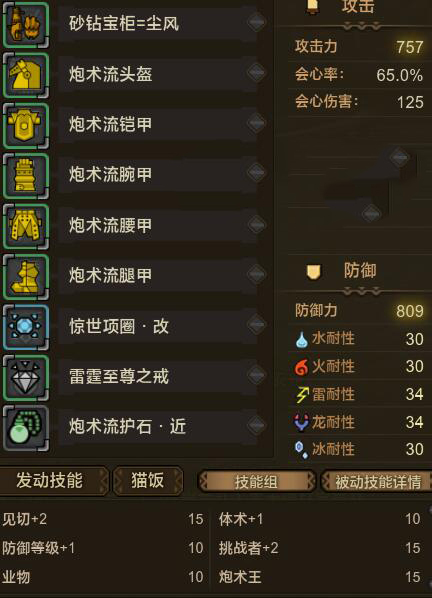
Task: Switch to the 猫饭 tab
Action: click(x=148, y=481)
